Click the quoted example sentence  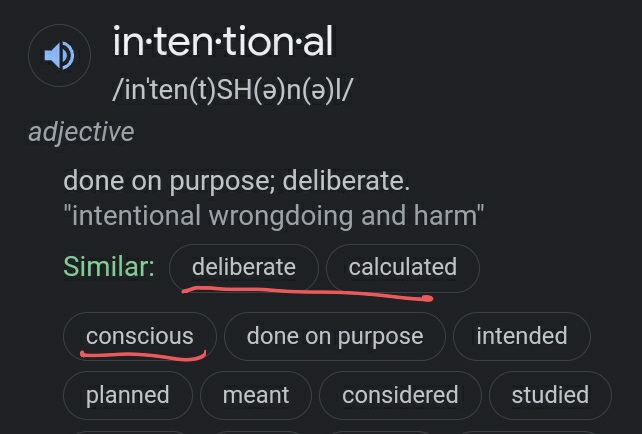273,215
